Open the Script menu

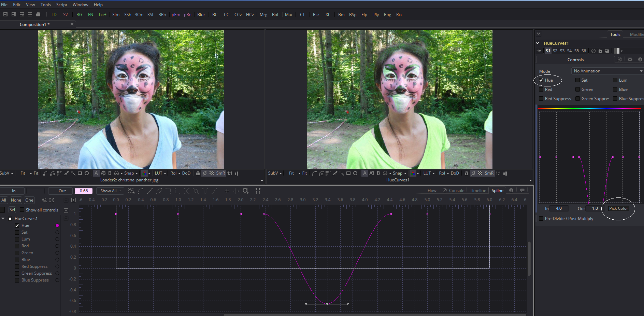tap(62, 5)
